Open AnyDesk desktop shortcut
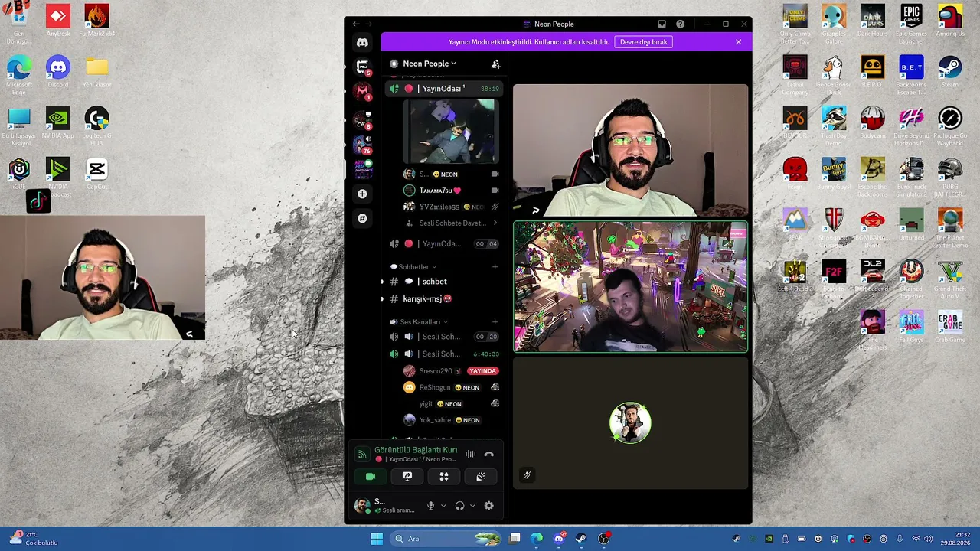This screenshot has width=980, height=551. 58,21
